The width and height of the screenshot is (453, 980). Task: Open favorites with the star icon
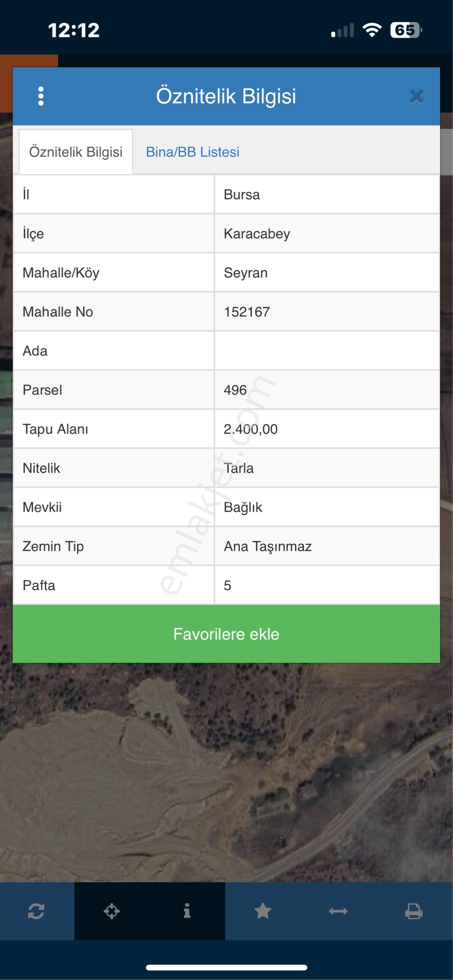pos(263,911)
